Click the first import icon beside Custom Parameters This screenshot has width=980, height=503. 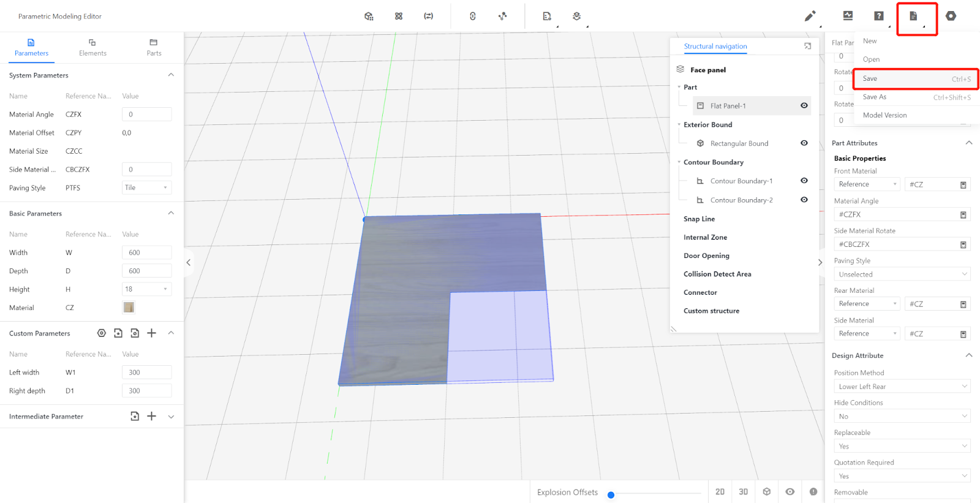pyautogui.click(x=118, y=333)
